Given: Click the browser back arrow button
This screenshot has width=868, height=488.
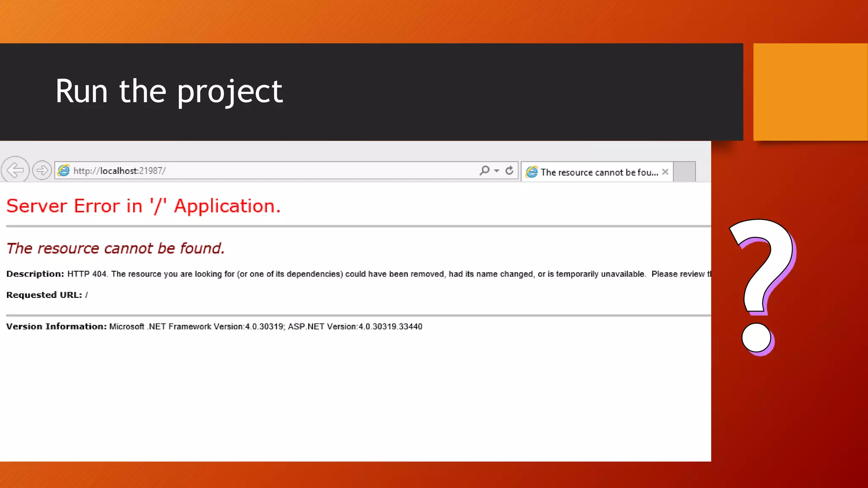Looking at the screenshot, I should (x=15, y=170).
